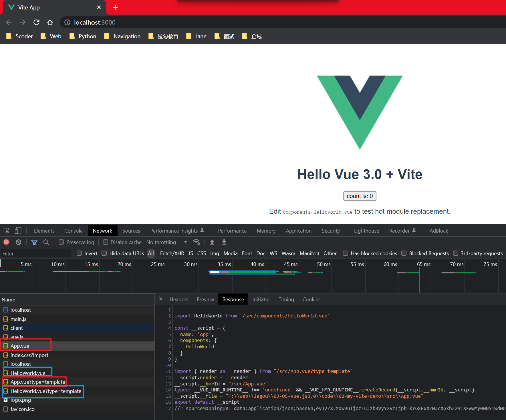Select the HelloWorld.vue?type=template request
This screenshot has width=506, height=420.
click(77, 391)
